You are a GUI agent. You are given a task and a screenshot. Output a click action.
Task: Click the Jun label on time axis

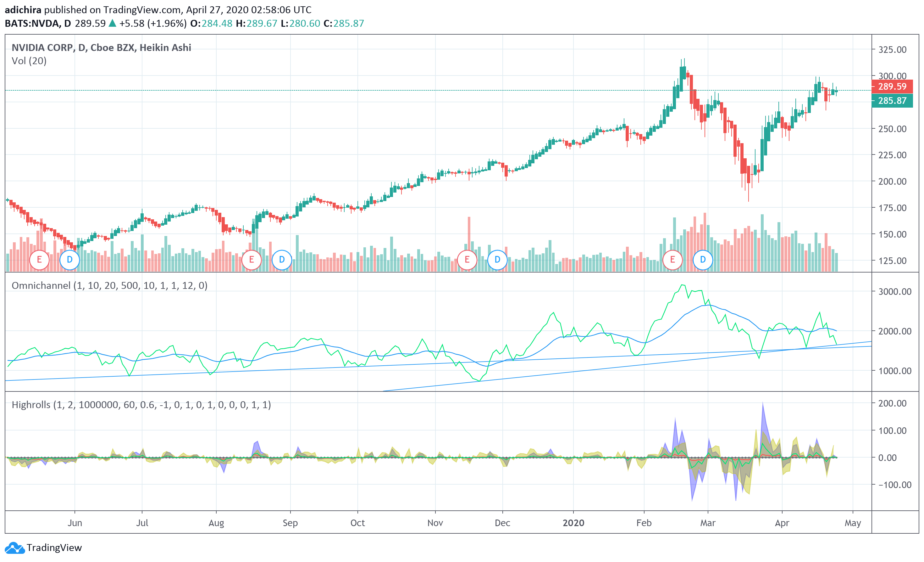[x=75, y=523]
